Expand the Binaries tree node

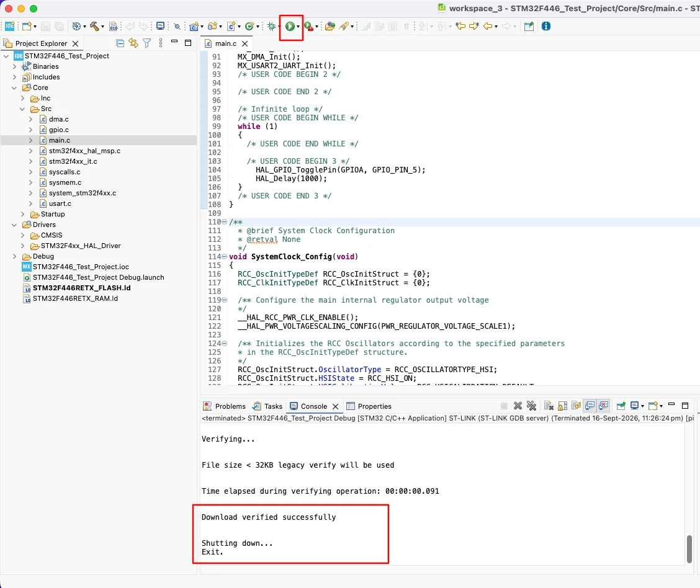pyautogui.click(x=14, y=66)
